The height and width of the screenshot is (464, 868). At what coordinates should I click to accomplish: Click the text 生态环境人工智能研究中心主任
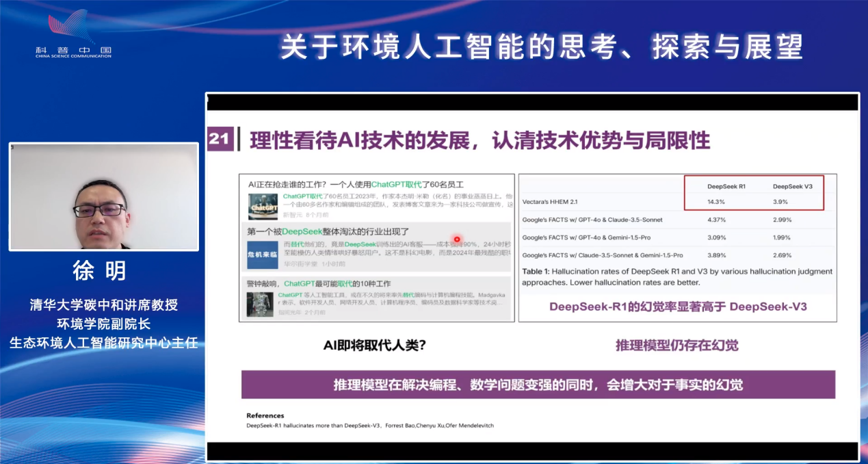(x=104, y=343)
